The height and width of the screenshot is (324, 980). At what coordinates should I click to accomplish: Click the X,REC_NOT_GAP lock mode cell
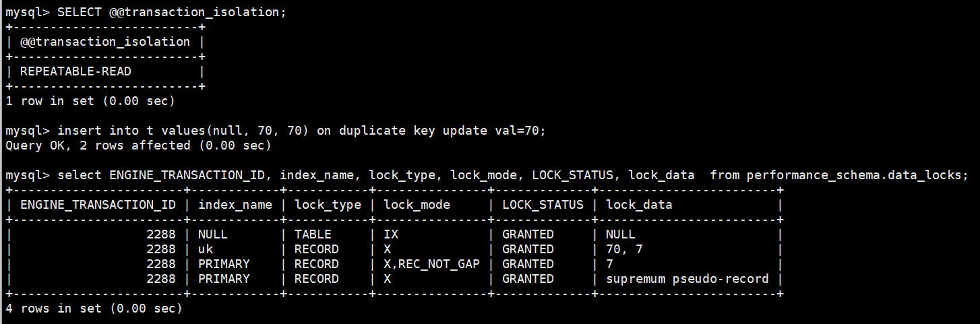pyautogui.click(x=431, y=264)
